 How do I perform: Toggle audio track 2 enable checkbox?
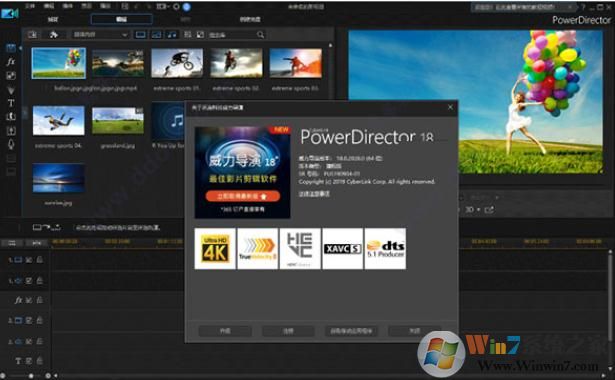tap(29, 342)
